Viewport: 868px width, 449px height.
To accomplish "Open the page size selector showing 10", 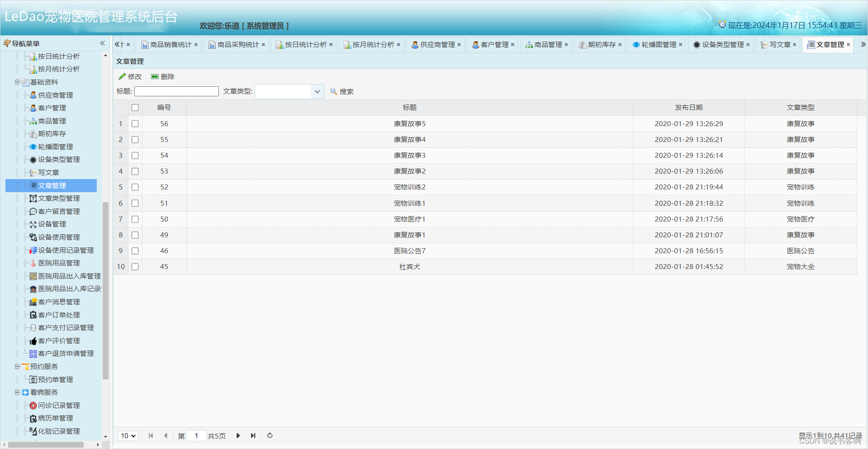I will click(128, 436).
